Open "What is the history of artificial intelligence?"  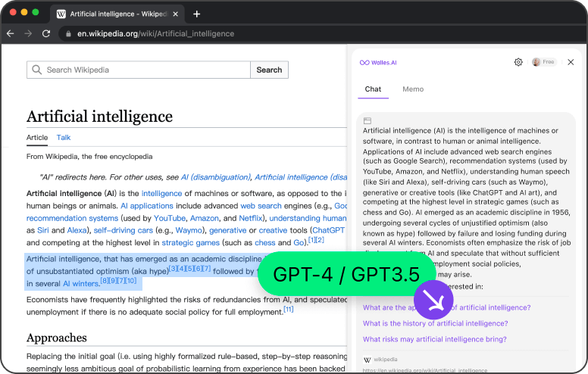435,323
